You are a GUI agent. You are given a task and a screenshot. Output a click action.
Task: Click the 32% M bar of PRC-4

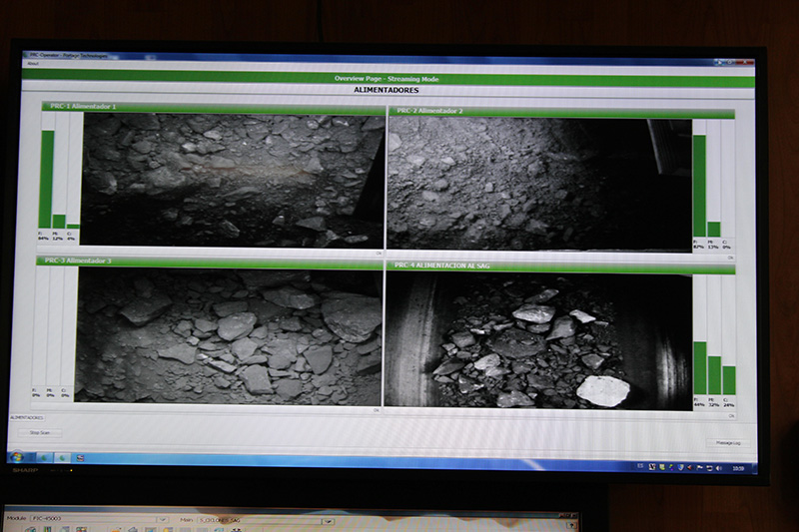714,375
